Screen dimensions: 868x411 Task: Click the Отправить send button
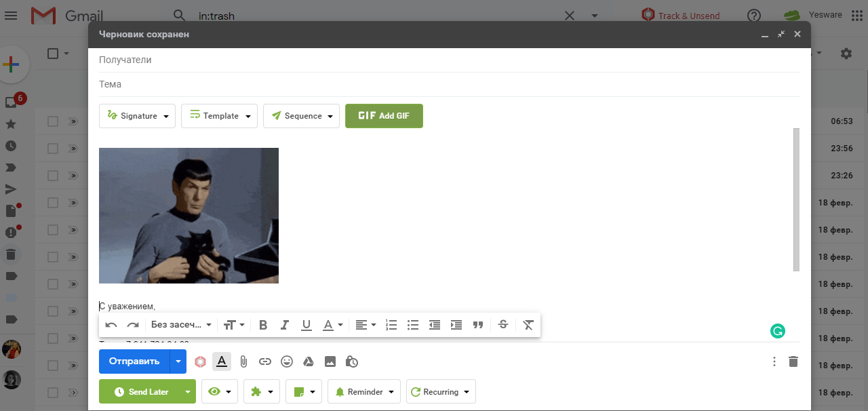pos(134,361)
